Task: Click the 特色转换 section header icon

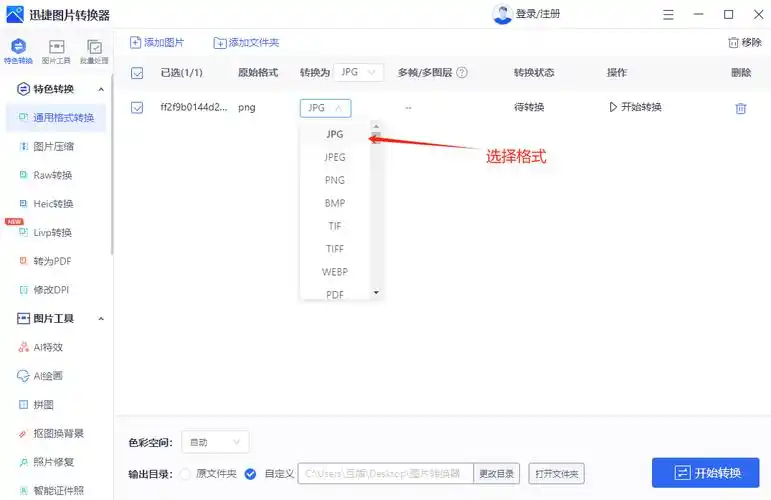Action: pyautogui.click(x=23, y=89)
